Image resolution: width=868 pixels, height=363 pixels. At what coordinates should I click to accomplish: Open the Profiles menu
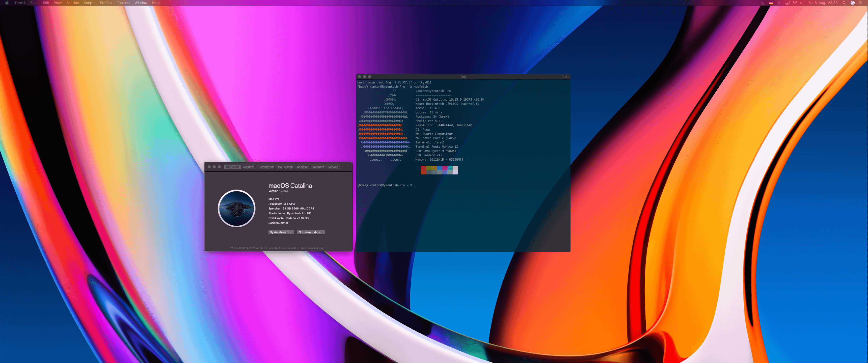click(x=106, y=3)
